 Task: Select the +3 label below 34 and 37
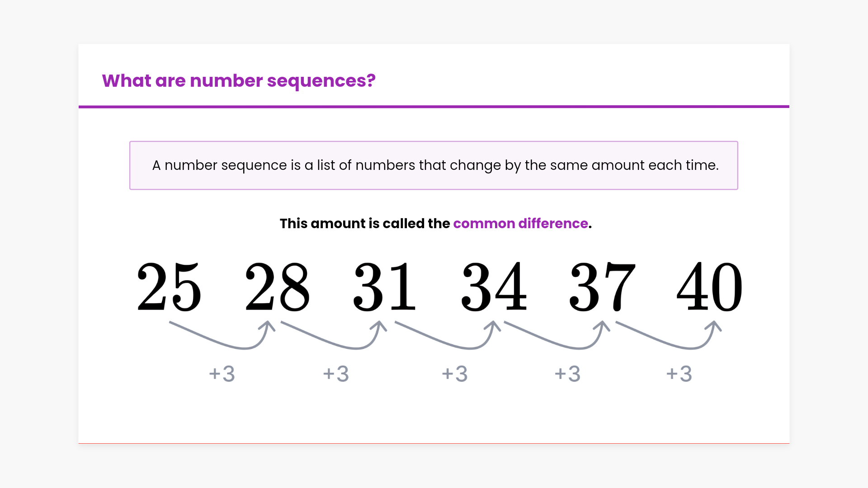(x=567, y=374)
